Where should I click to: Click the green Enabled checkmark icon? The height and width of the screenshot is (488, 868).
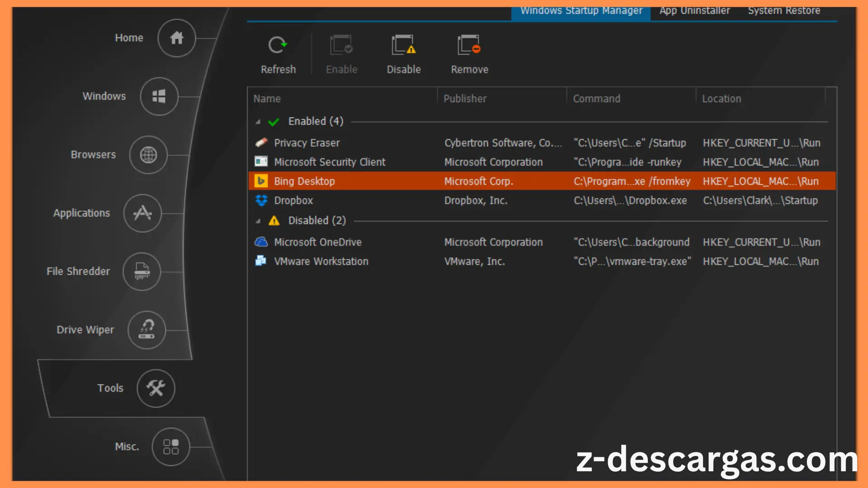(274, 122)
